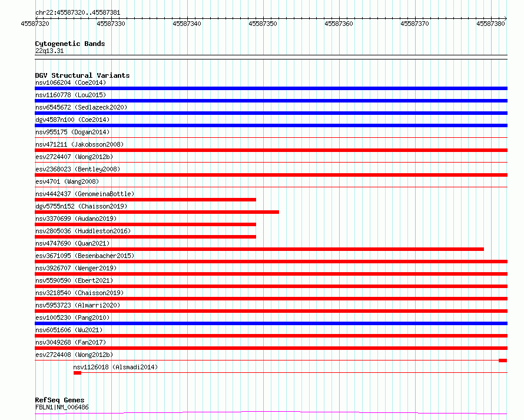Select the nsv5590590 (Ebert2021) label
This screenshot has width=524, height=420.
74,280
